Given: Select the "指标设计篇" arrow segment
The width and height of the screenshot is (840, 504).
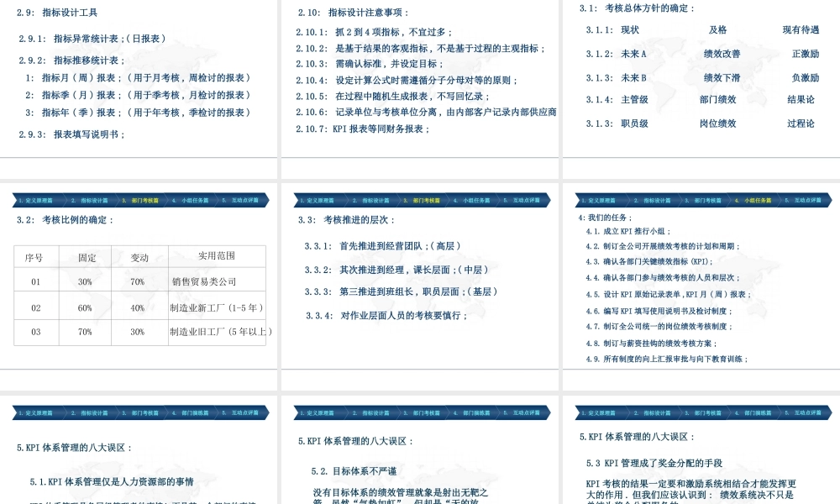Looking at the screenshot, I should point(88,200).
